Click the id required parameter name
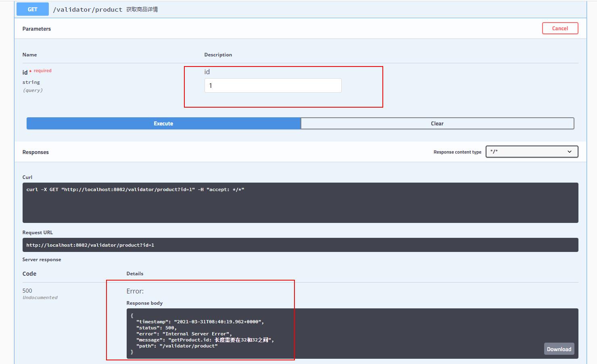The width and height of the screenshot is (597, 364). point(37,72)
